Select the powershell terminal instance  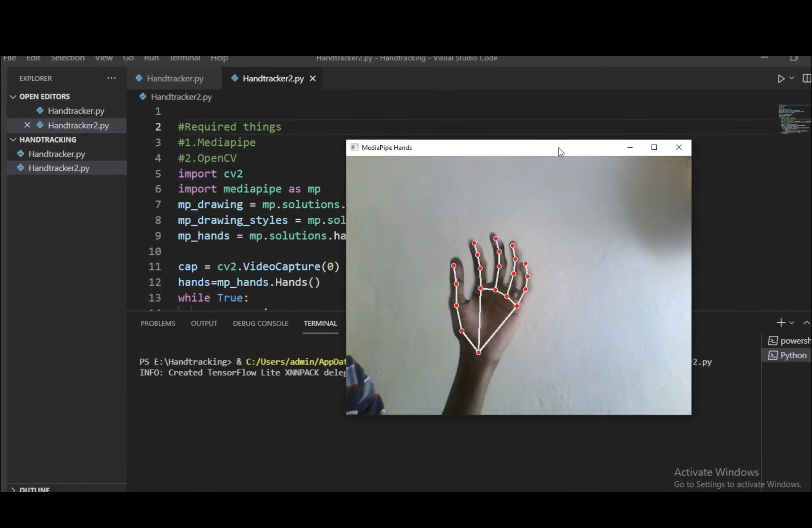tap(789, 341)
